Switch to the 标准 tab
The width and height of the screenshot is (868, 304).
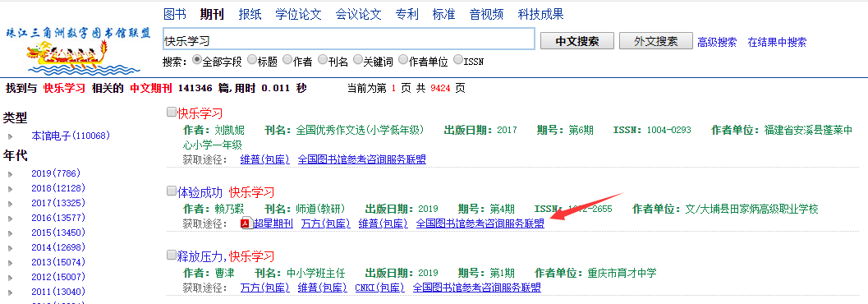443,15
